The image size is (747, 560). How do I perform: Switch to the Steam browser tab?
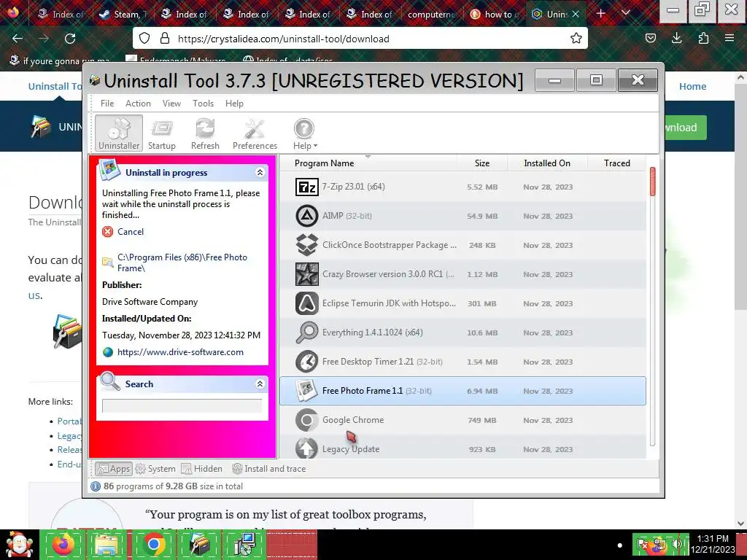click(x=123, y=15)
